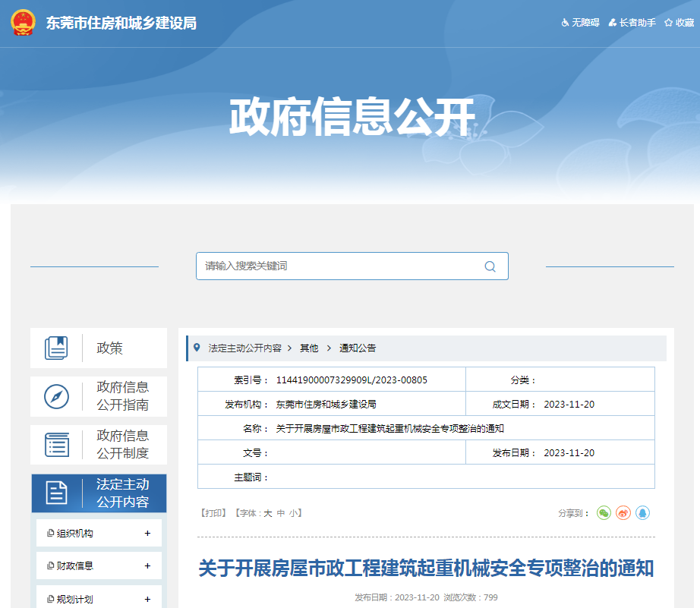This screenshot has height=608, width=700.
Task: Open the 长者助手 elder assistant
Action: tap(632, 22)
